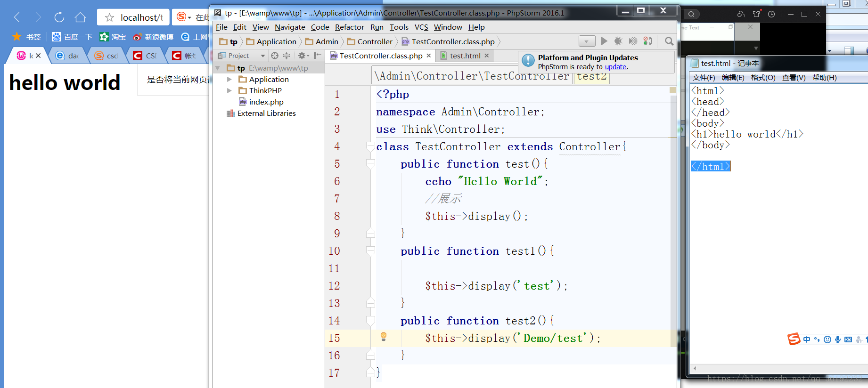Open the Refactor menu
This screenshot has height=388, width=868.
click(349, 27)
